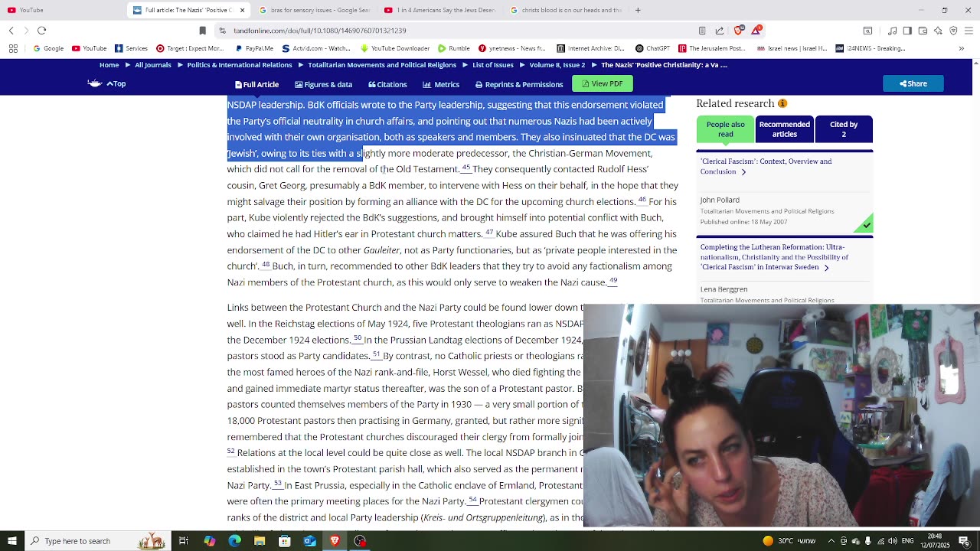Viewport: 980px width, 551px height.
Task: Open the Rumble bookmark
Action: coord(454,48)
